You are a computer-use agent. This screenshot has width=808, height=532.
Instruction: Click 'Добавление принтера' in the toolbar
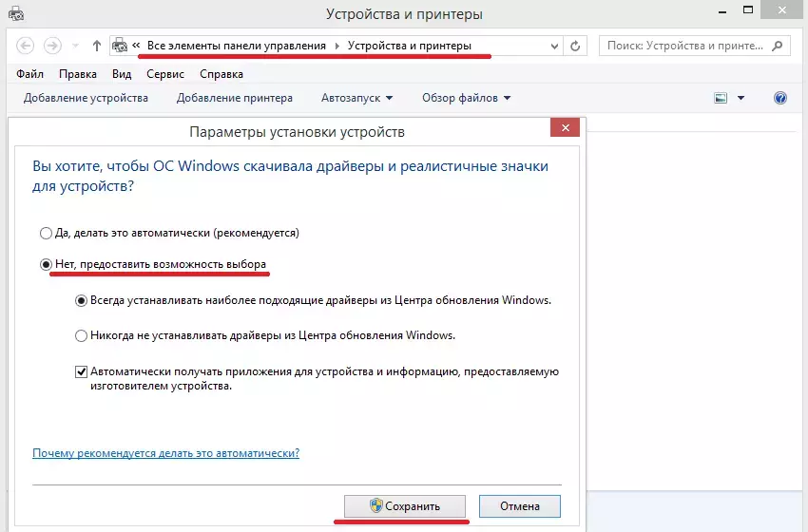pos(235,98)
